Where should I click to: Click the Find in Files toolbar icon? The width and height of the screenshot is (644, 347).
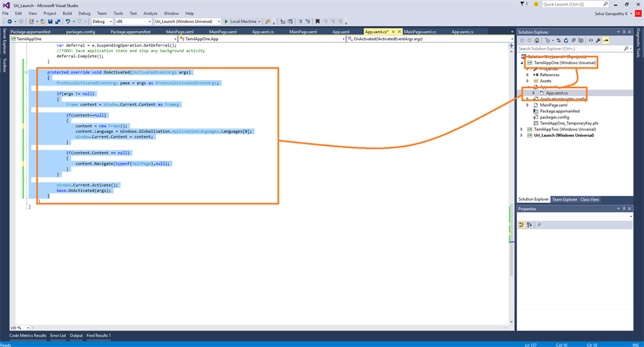pos(268,21)
